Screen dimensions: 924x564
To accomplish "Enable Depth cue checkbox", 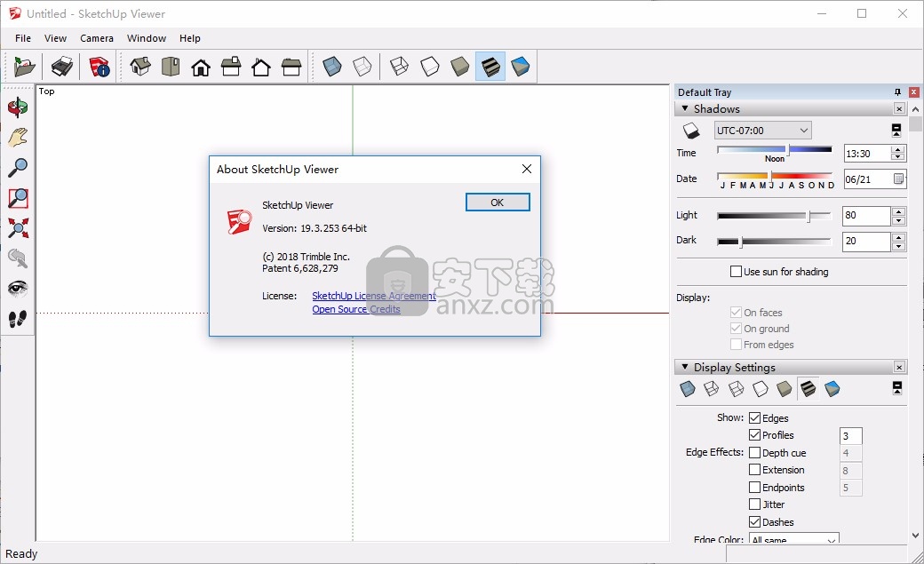I will (755, 453).
